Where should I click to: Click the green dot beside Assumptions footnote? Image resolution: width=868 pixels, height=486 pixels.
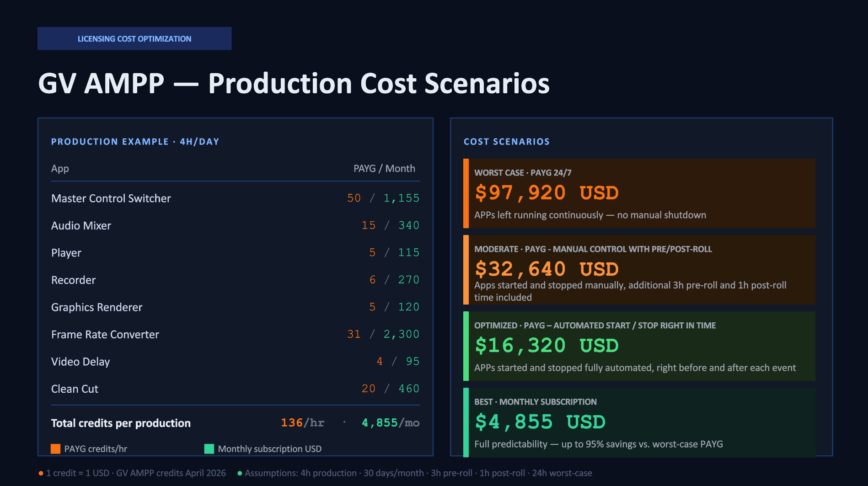point(240,473)
